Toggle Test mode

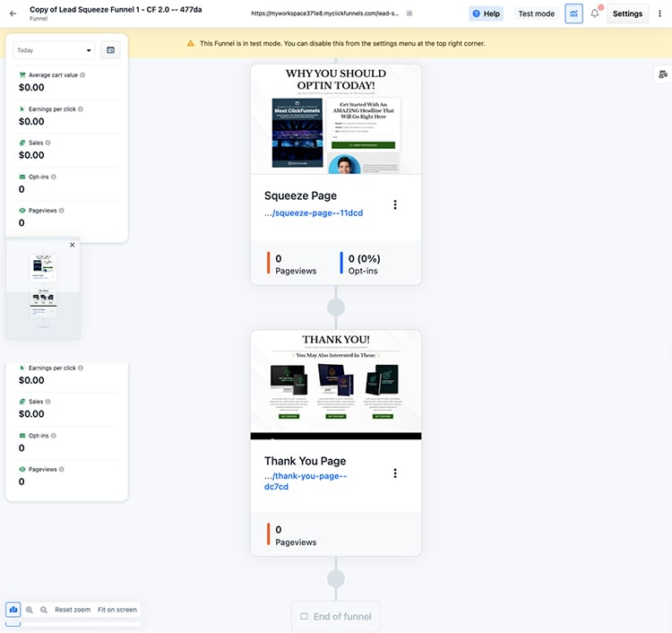536,13
